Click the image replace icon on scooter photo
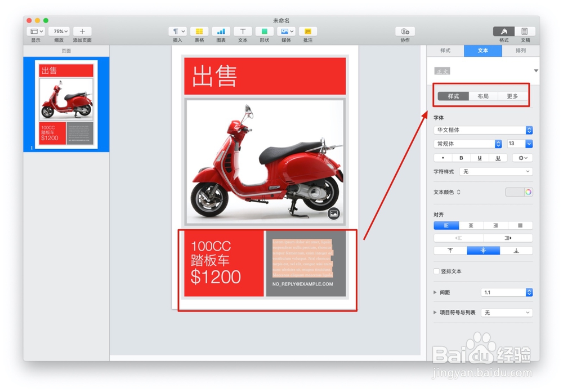Screen dimensions: 563x392 (x=333, y=213)
